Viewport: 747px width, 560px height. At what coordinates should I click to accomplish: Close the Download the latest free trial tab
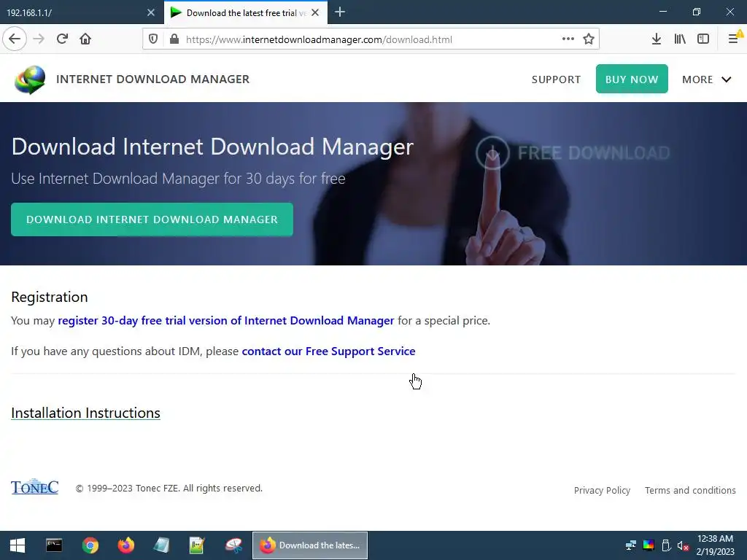(315, 13)
